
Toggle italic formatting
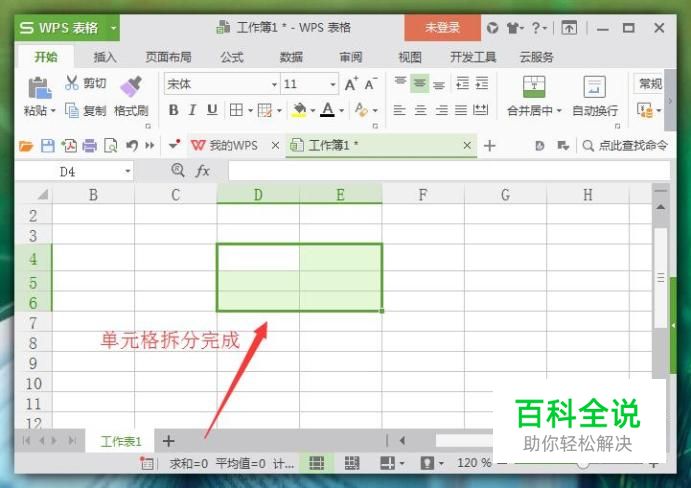[193, 110]
